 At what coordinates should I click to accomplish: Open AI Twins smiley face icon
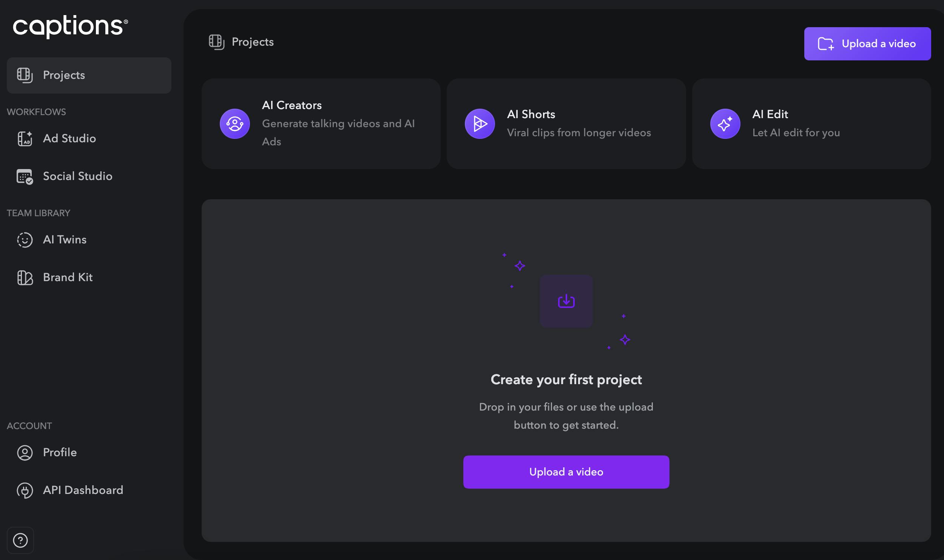[x=25, y=240]
